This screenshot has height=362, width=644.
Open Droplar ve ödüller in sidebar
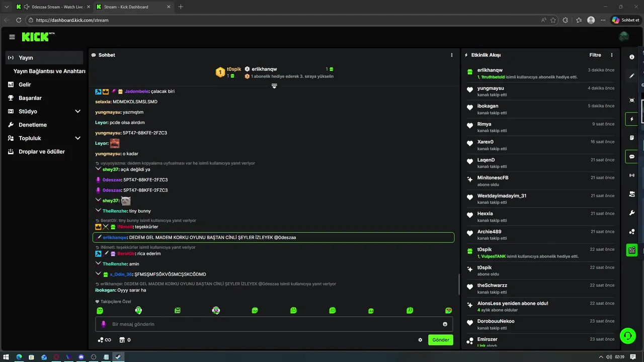tap(42, 151)
